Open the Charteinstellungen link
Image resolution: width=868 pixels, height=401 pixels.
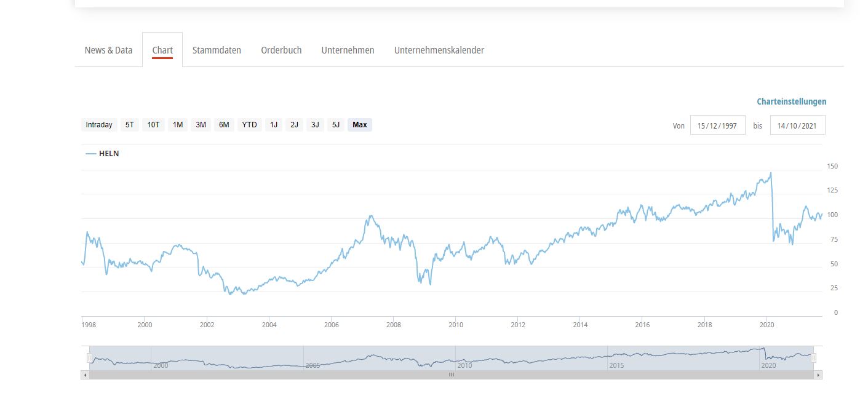pos(791,101)
